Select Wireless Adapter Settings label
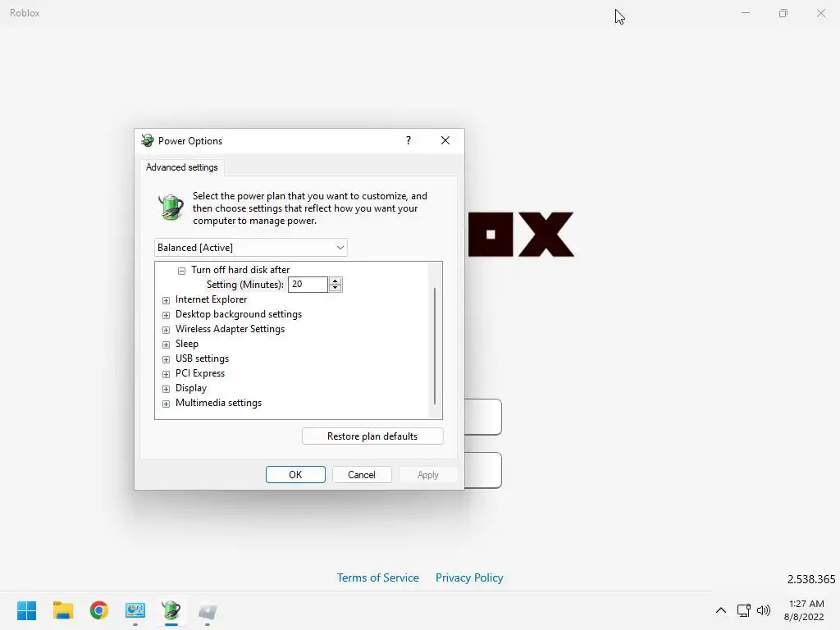This screenshot has width=840, height=630. click(230, 329)
